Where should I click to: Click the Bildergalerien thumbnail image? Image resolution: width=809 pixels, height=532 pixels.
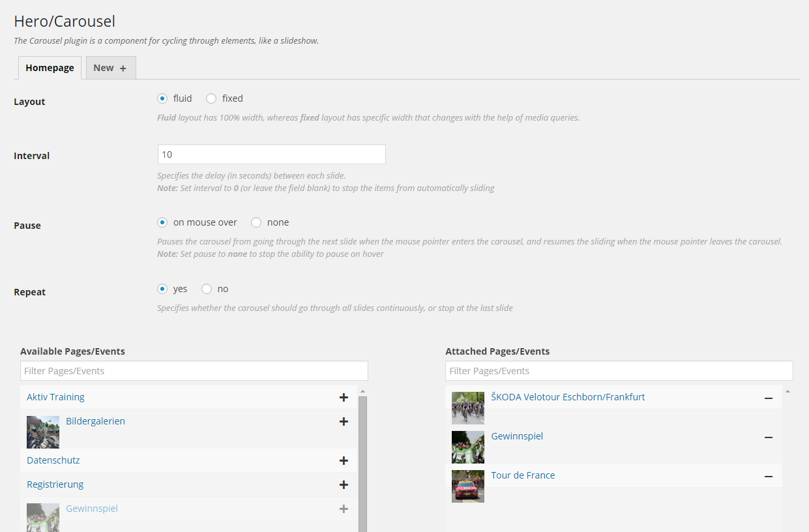pyautogui.click(x=43, y=432)
